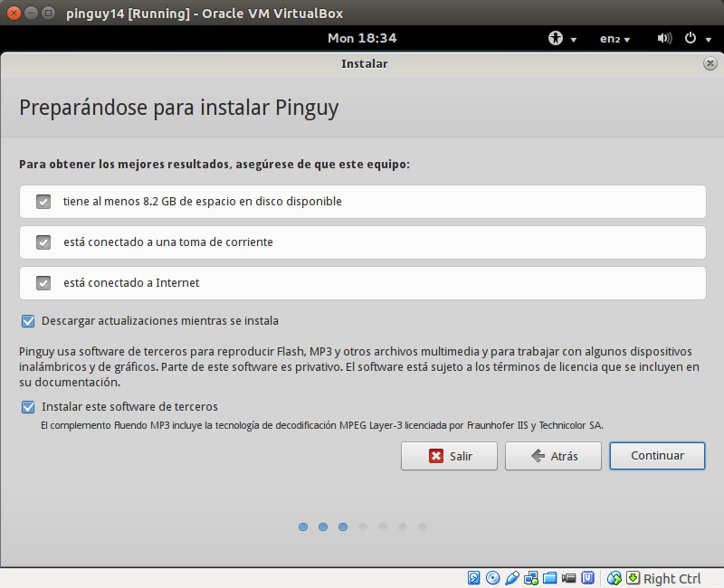Click the Salir button
724x588 pixels.
pos(449,456)
